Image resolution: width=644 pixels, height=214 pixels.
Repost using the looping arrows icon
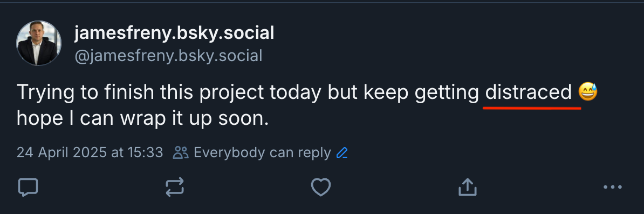(175, 188)
